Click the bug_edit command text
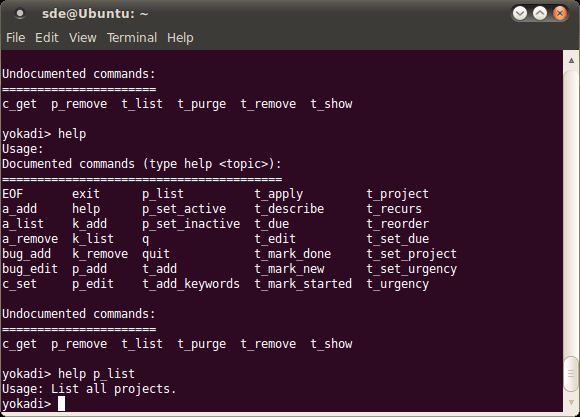This screenshot has width=580, height=417. tap(30, 269)
